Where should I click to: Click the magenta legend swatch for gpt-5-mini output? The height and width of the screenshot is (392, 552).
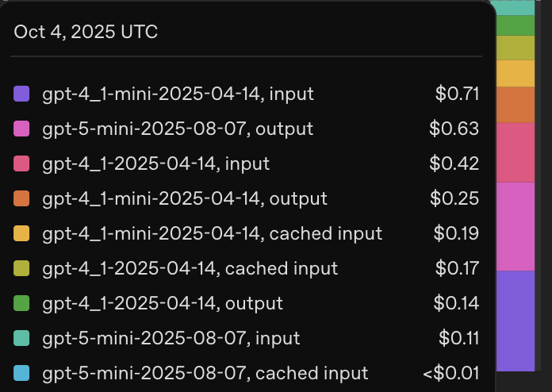pyautogui.click(x=22, y=129)
